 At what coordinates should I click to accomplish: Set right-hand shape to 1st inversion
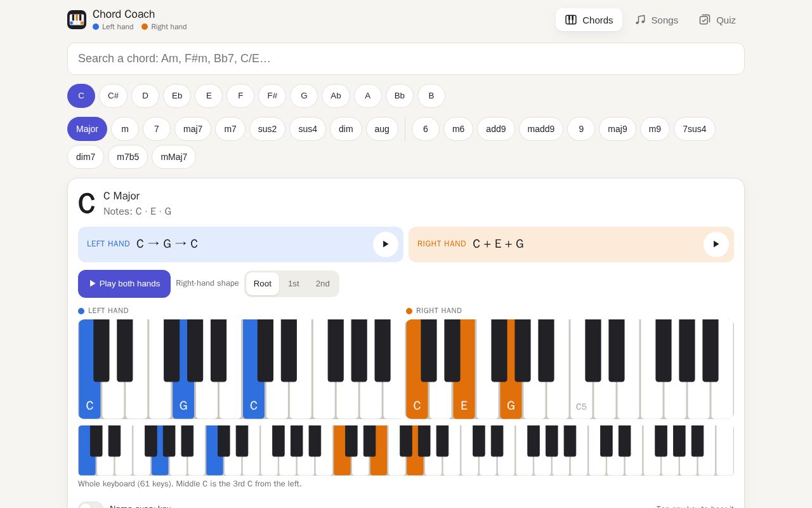(294, 284)
